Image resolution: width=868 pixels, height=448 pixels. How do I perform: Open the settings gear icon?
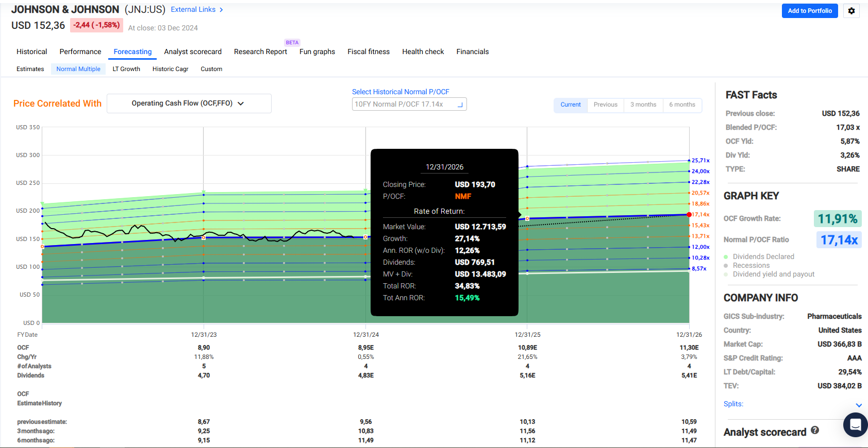tap(851, 11)
